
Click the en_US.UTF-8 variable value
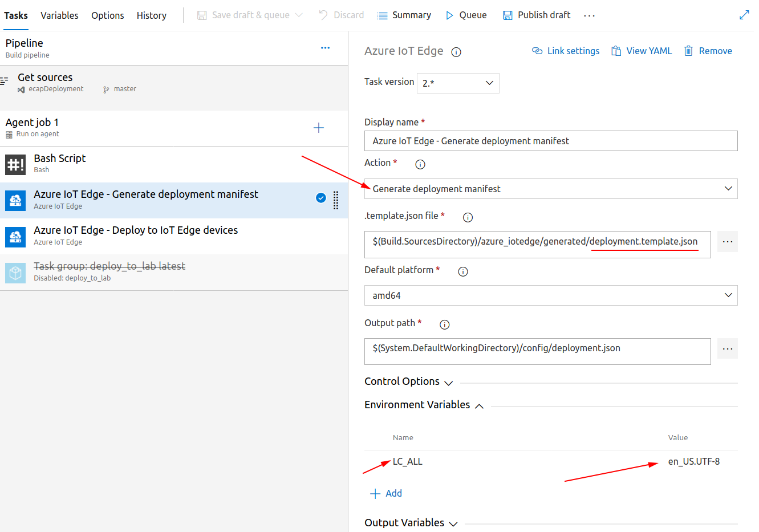[x=694, y=461]
